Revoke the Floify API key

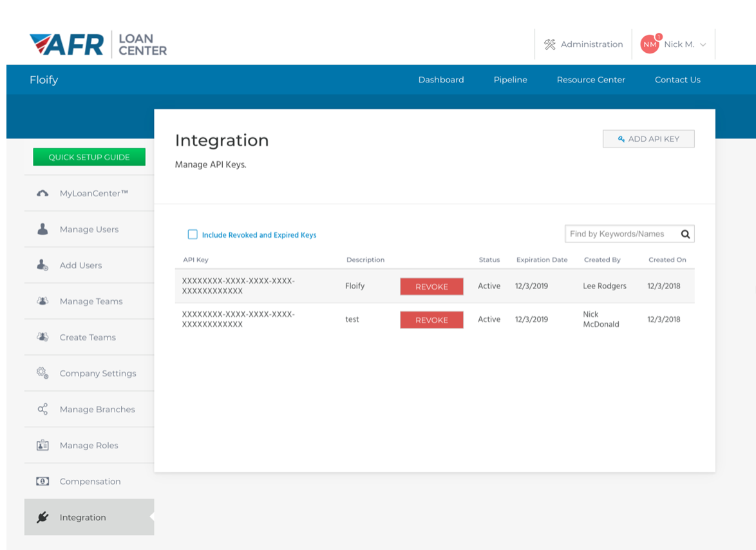click(431, 287)
